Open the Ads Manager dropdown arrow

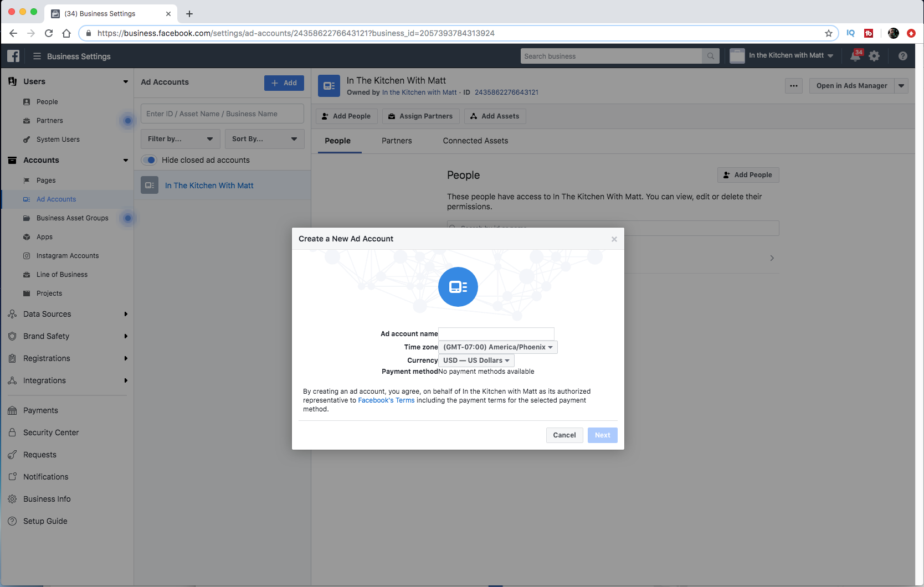(x=901, y=86)
